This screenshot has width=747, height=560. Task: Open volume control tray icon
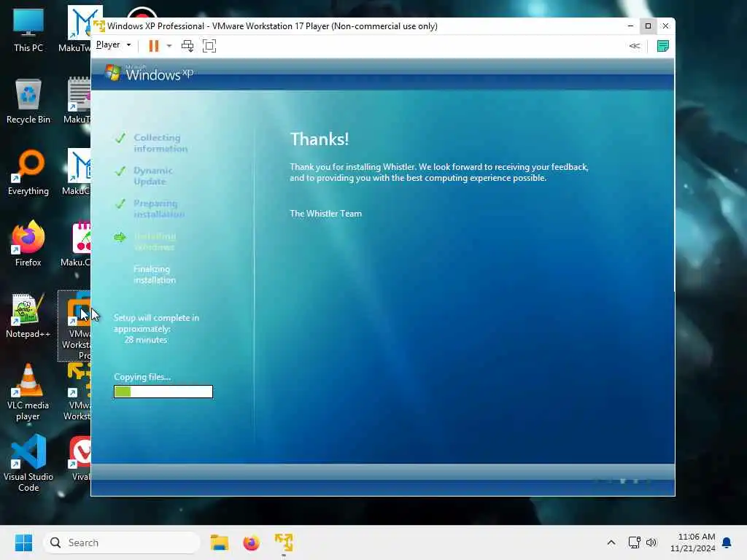651,542
